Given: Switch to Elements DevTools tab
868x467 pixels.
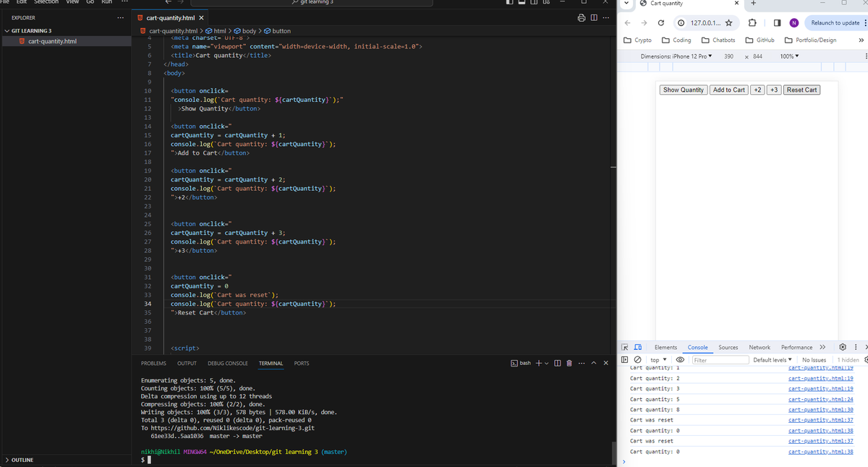Looking at the screenshot, I should (x=665, y=348).
